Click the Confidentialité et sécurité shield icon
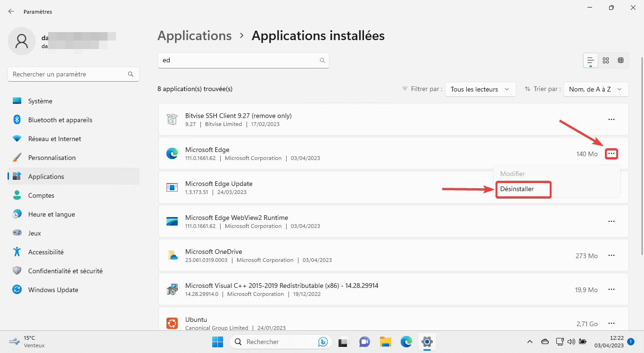644x353 pixels. (x=17, y=271)
